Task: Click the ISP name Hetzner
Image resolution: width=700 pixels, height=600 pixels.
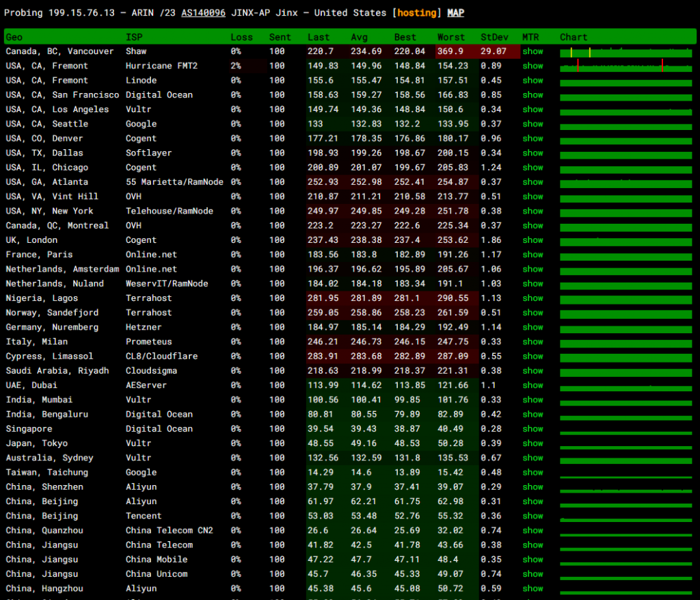Action: [x=144, y=327]
